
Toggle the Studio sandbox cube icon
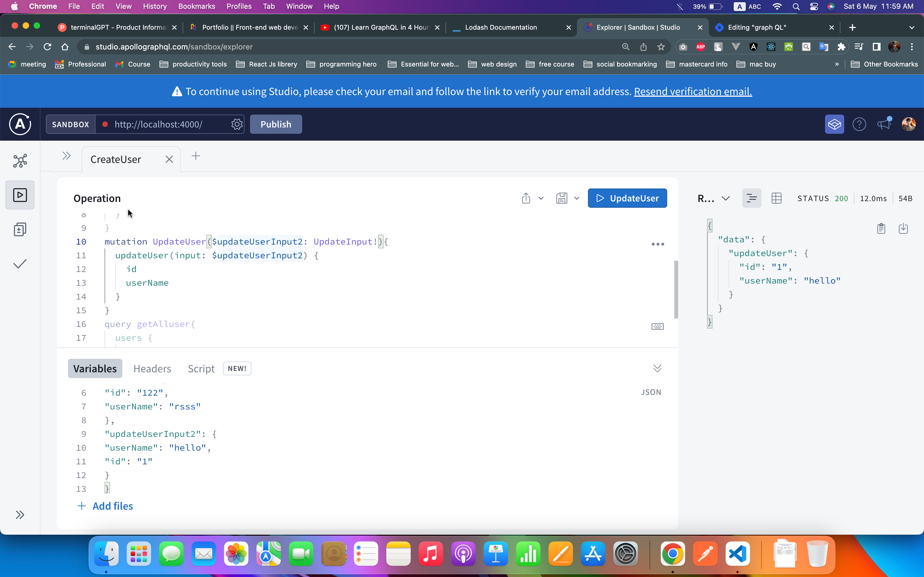point(834,124)
